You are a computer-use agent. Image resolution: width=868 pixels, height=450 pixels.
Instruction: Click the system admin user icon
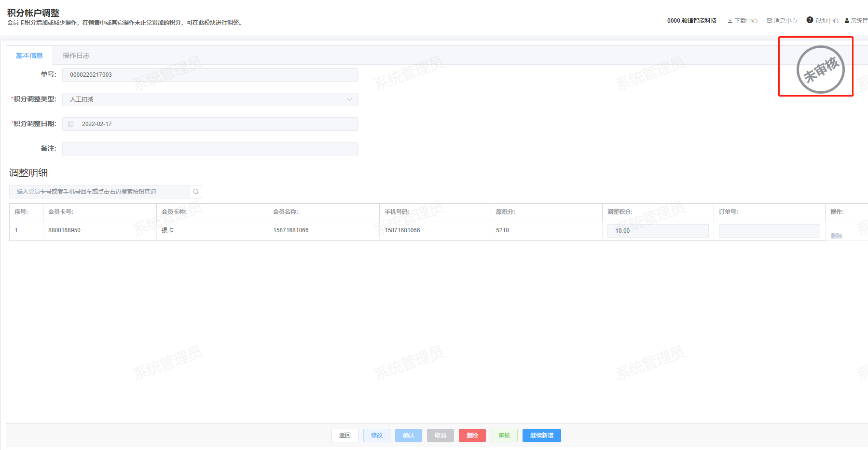pos(847,21)
